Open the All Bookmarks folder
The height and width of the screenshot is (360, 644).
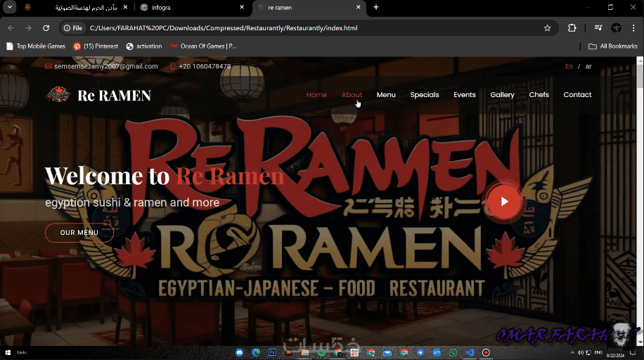click(613, 46)
